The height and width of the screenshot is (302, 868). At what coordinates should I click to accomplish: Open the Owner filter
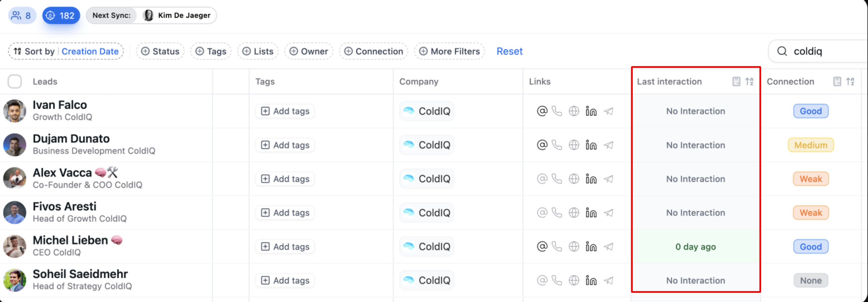[309, 51]
